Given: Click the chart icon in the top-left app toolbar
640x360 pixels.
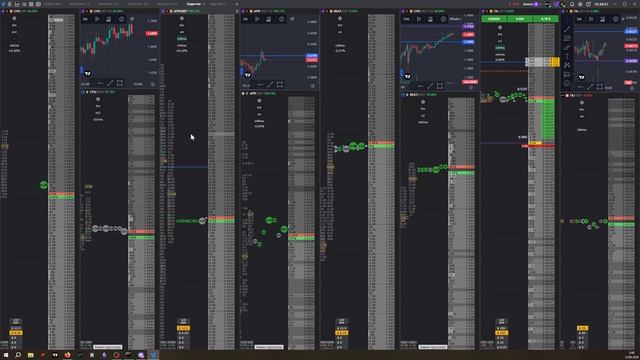Looking at the screenshot, I should (17, 4).
